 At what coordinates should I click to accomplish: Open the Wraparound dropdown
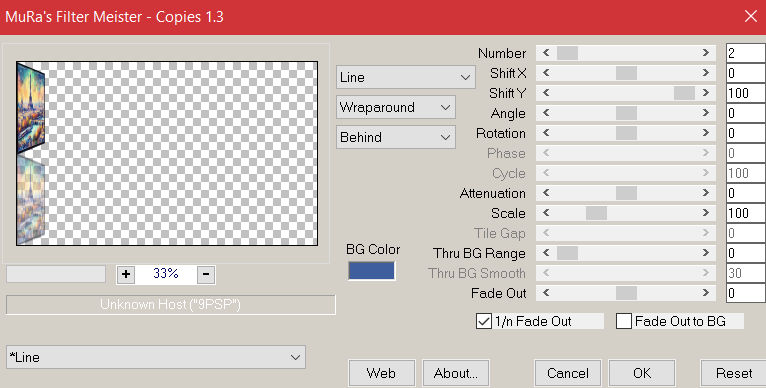396,108
